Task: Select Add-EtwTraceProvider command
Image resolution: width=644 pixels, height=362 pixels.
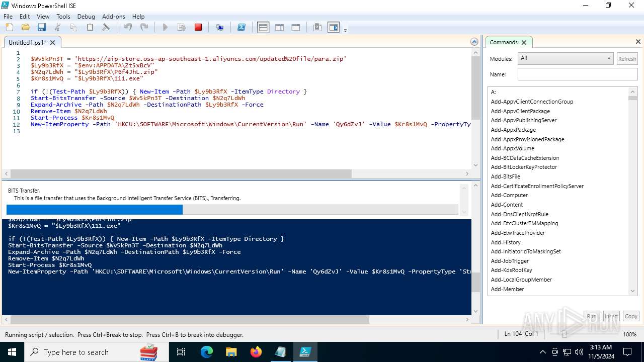Action: click(518, 233)
